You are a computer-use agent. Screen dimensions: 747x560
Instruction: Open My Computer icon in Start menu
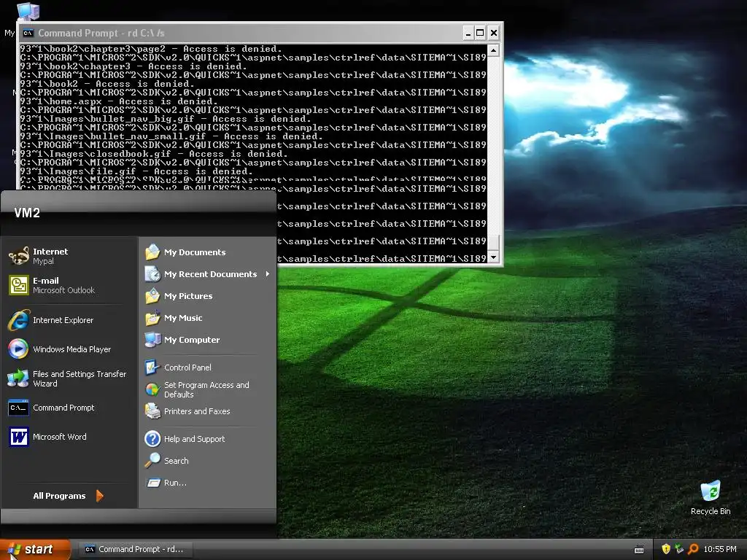click(152, 340)
